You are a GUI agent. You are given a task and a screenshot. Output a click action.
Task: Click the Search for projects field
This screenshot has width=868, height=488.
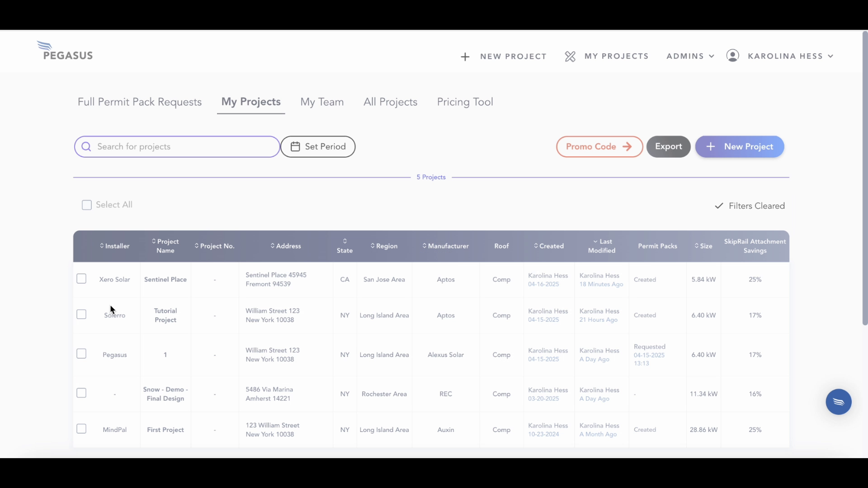coord(177,147)
